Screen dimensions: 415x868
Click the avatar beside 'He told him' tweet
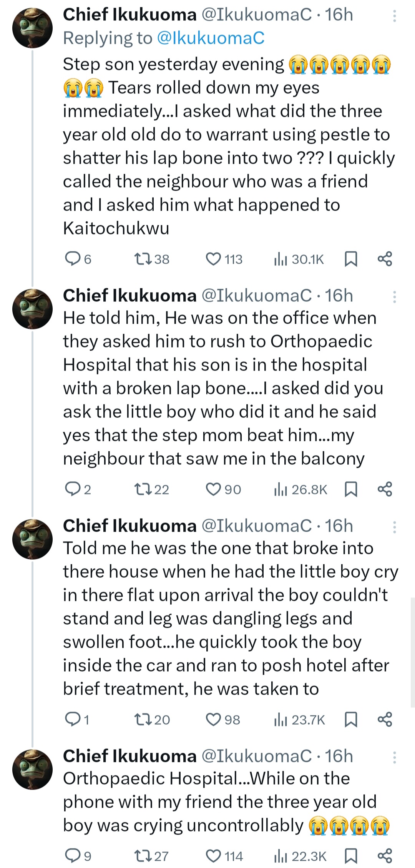[32, 309]
